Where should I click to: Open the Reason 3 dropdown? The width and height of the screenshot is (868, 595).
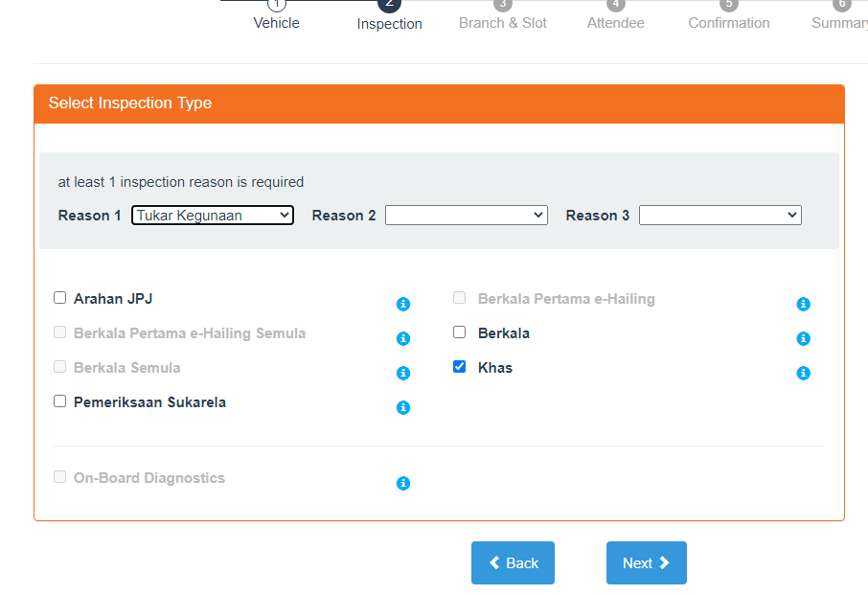coord(720,216)
